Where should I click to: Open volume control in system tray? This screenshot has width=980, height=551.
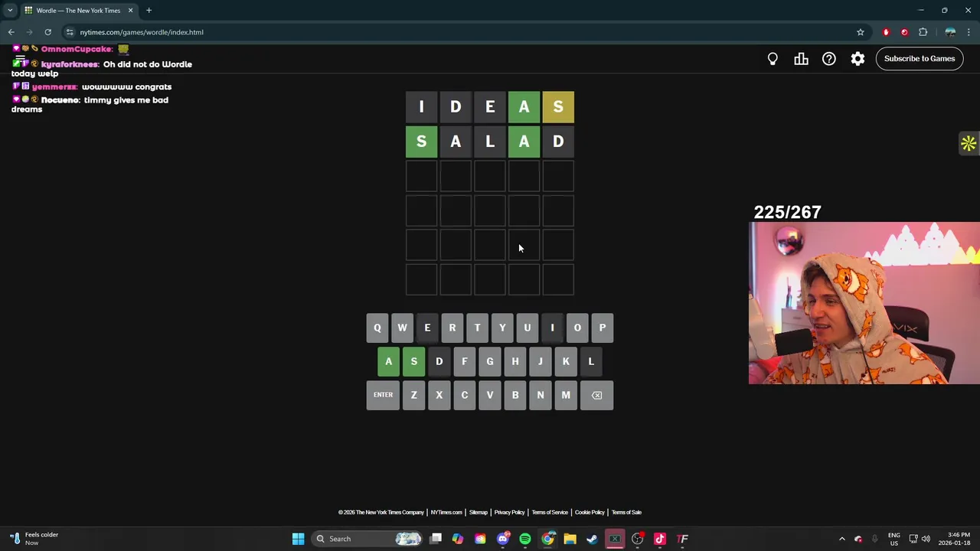coord(926,539)
